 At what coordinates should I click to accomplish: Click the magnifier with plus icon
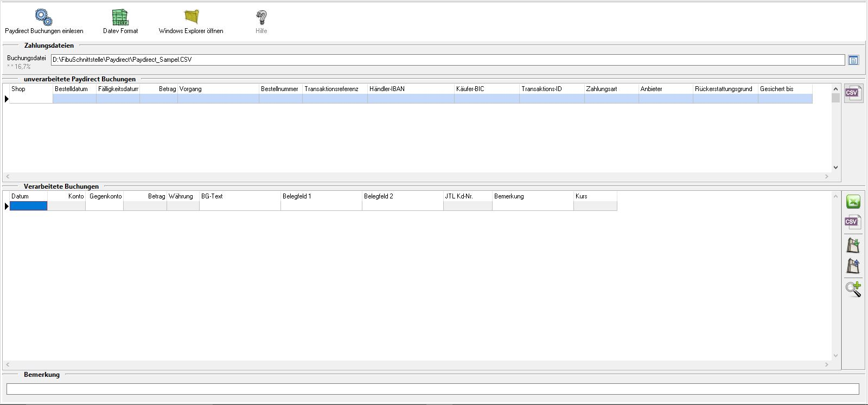pos(853,289)
